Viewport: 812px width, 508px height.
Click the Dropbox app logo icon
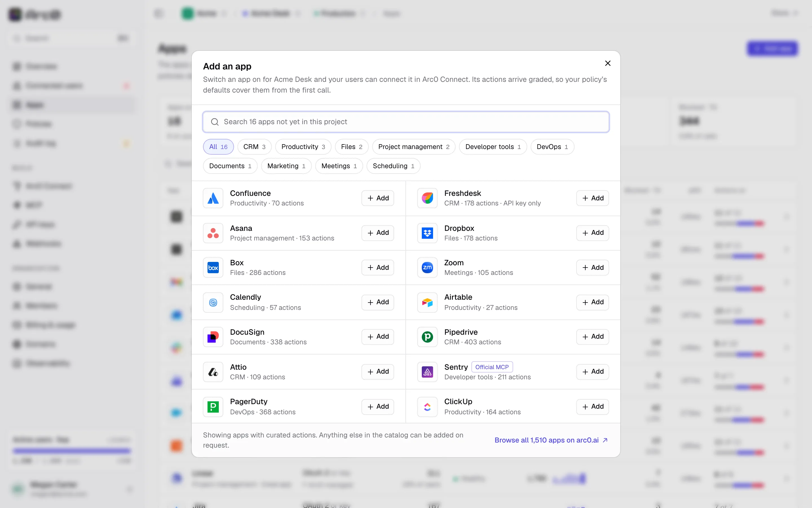click(x=427, y=233)
